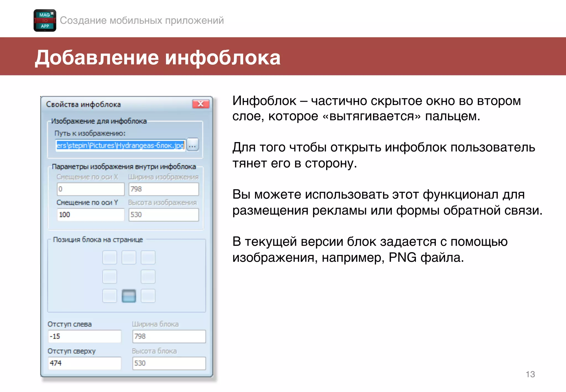Click the Смещение по оси Y field
This screenshot has height=392, width=566.
91,215
